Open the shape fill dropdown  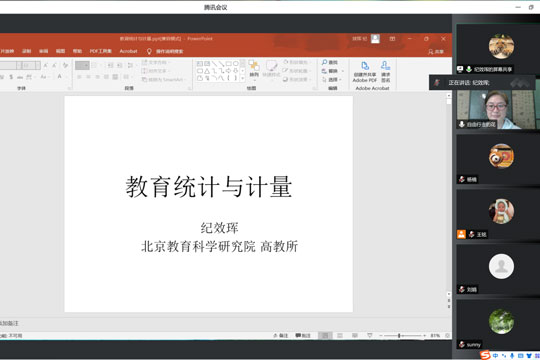pyautogui.click(x=296, y=62)
